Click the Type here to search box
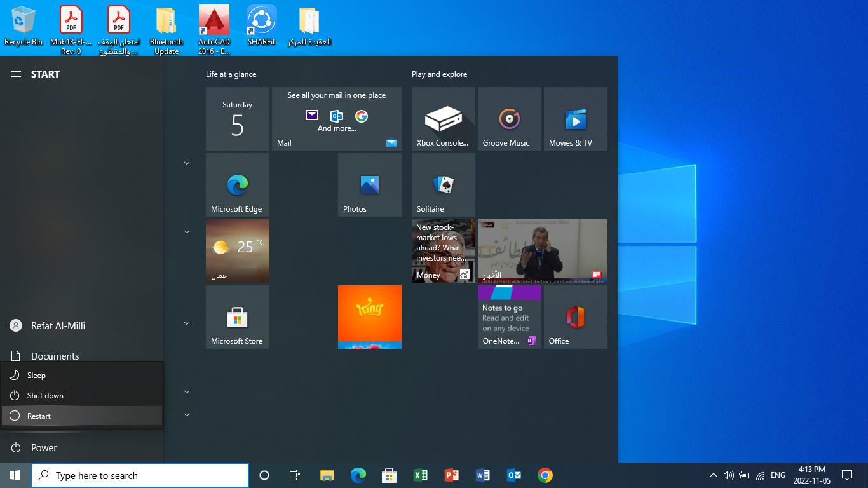868x488 pixels. tap(140, 475)
